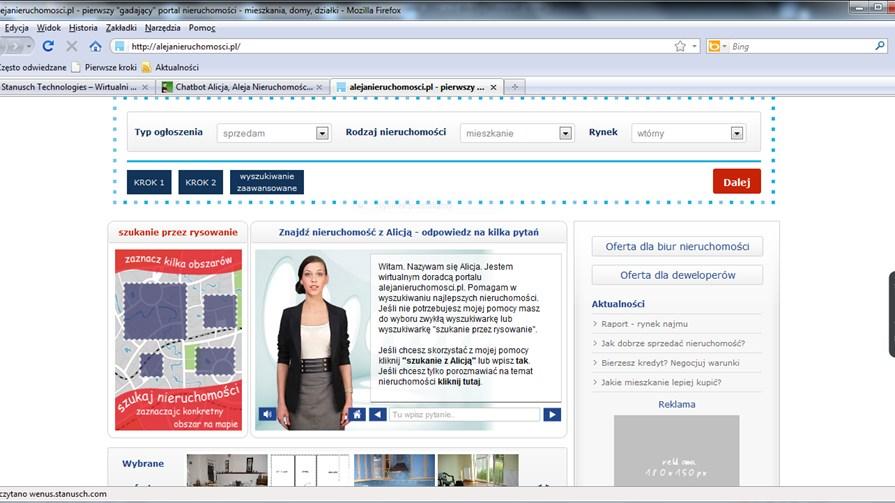Open the Pomoc menu
The image size is (895, 503).
[202, 27]
